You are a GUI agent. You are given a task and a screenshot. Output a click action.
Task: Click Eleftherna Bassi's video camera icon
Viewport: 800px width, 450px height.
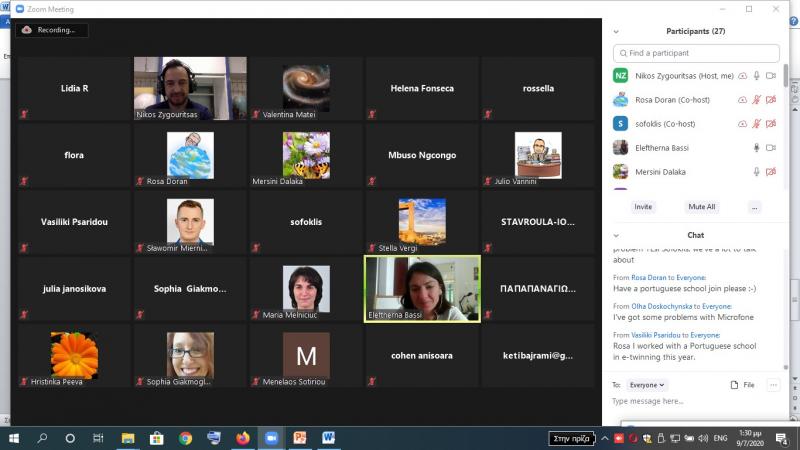tap(770, 148)
